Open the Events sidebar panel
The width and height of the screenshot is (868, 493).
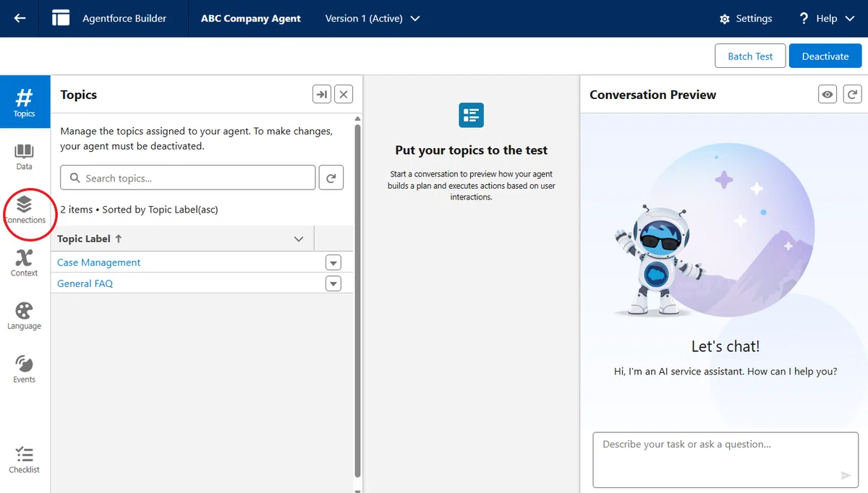[x=25, y=369]
